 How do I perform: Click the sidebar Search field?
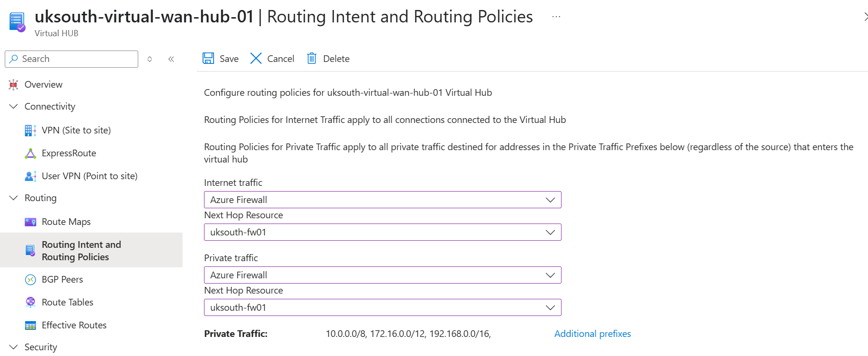tap(76, 59)
